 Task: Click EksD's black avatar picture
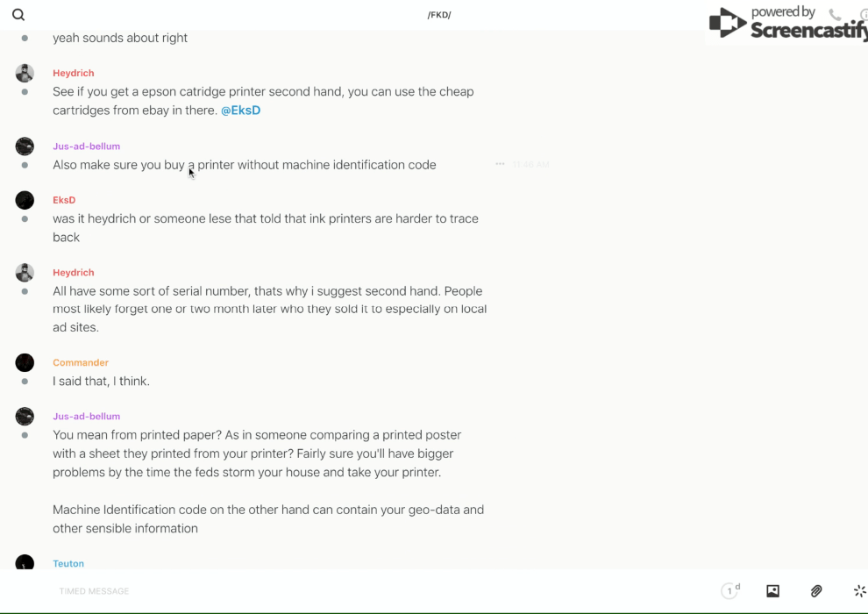(x=25, y=200)
